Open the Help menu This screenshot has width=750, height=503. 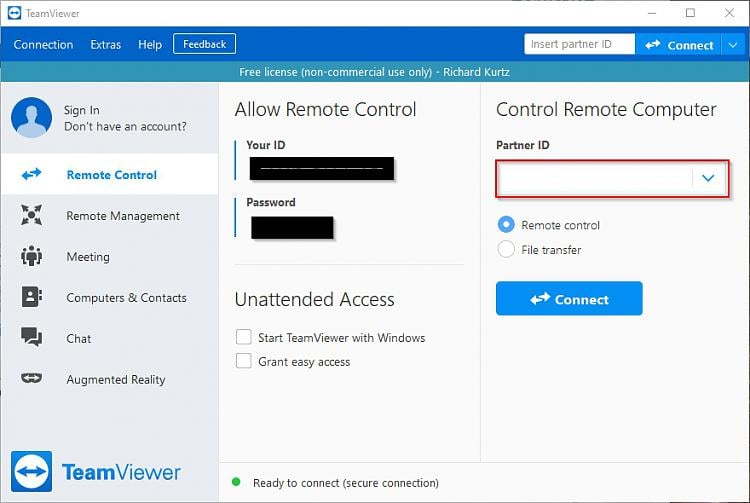tap(150, 44)
